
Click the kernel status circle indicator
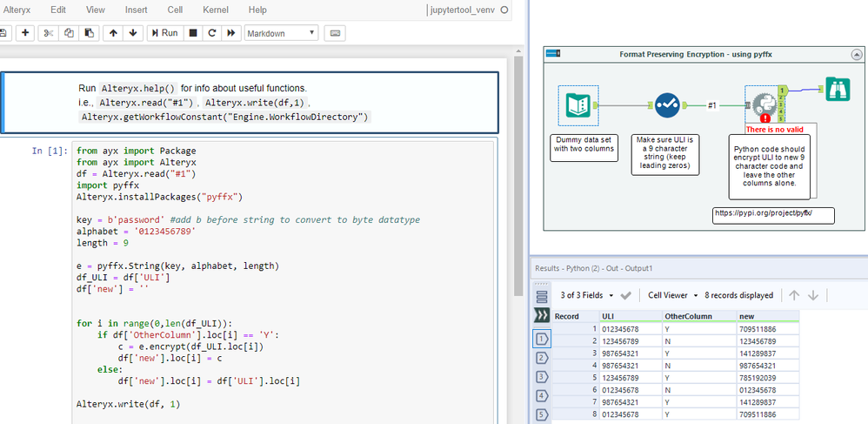tap(504, 10)
